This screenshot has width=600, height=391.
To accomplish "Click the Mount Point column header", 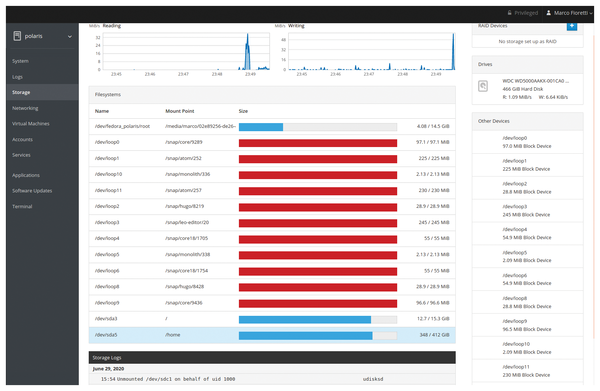I will [x=179, y=111].
